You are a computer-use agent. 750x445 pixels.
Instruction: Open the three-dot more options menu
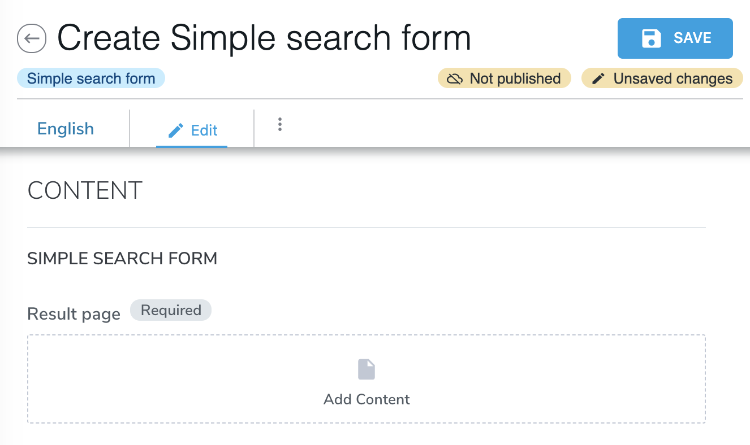point(280,124)
